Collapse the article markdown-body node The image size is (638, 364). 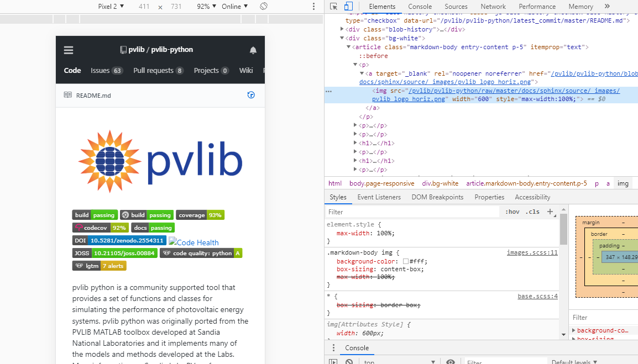pos(349,47)
